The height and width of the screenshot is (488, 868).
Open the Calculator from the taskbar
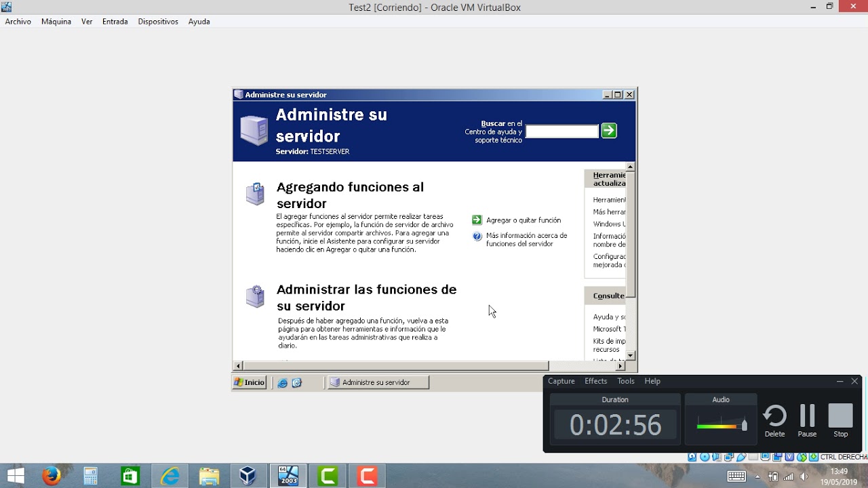(91, 476)
